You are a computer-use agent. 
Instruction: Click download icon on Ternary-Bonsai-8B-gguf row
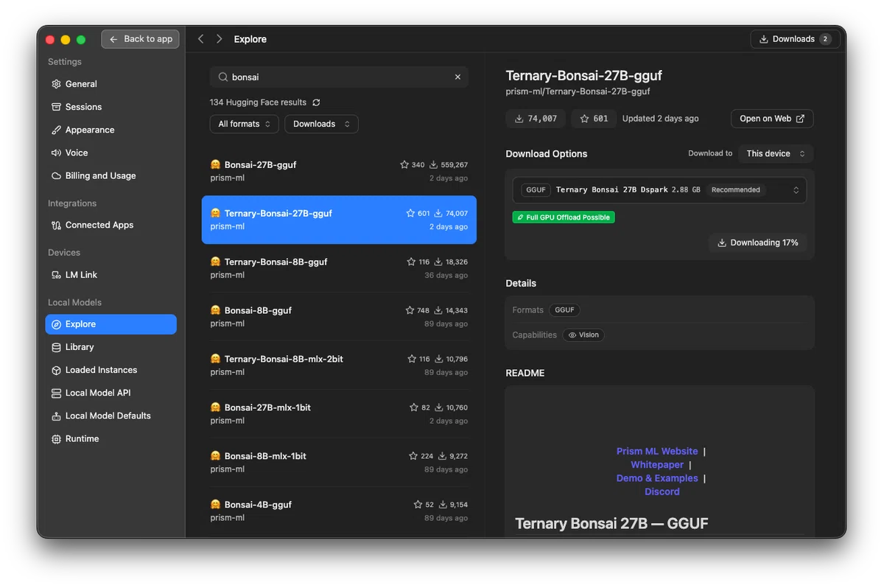point(438,262)
